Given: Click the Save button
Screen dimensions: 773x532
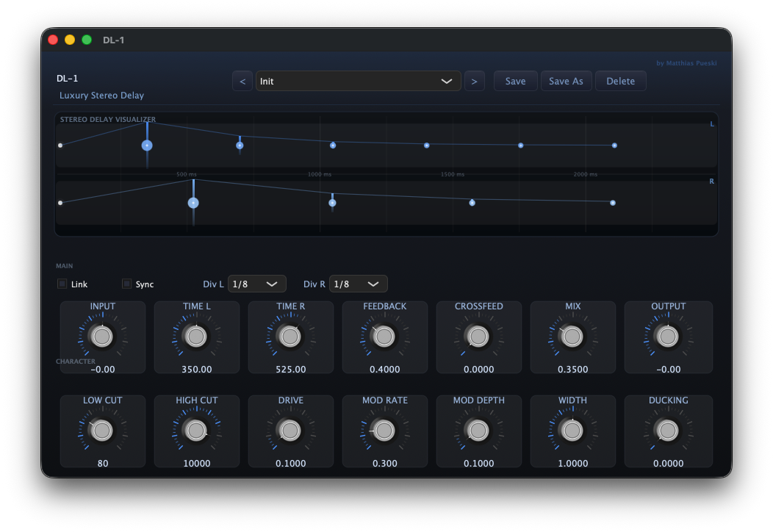Looking at the screenshot, I should 515,81.
